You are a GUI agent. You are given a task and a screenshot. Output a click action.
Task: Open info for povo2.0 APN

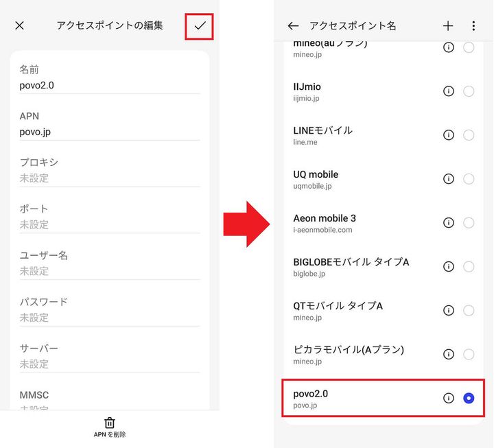point(448,398)
